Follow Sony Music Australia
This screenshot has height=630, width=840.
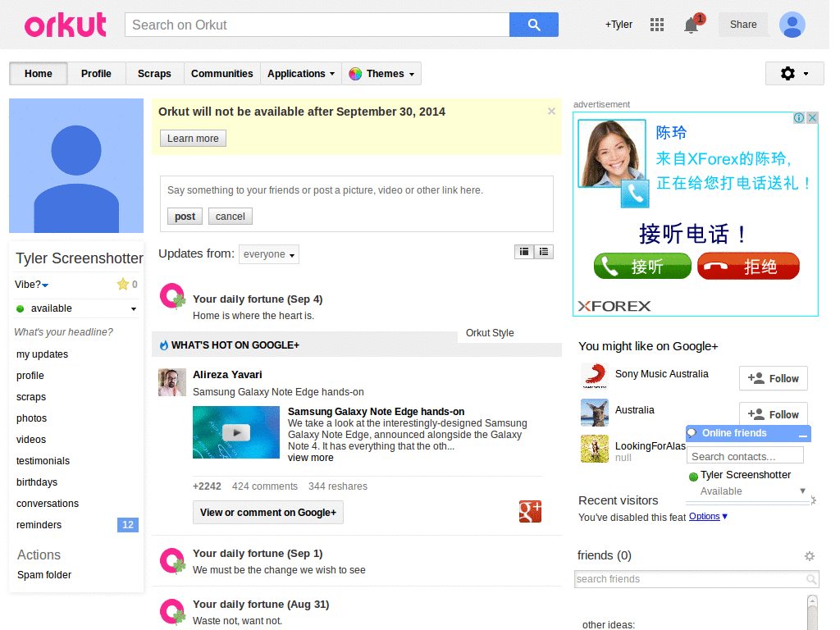pyautogui.click(x=773, y=378)
